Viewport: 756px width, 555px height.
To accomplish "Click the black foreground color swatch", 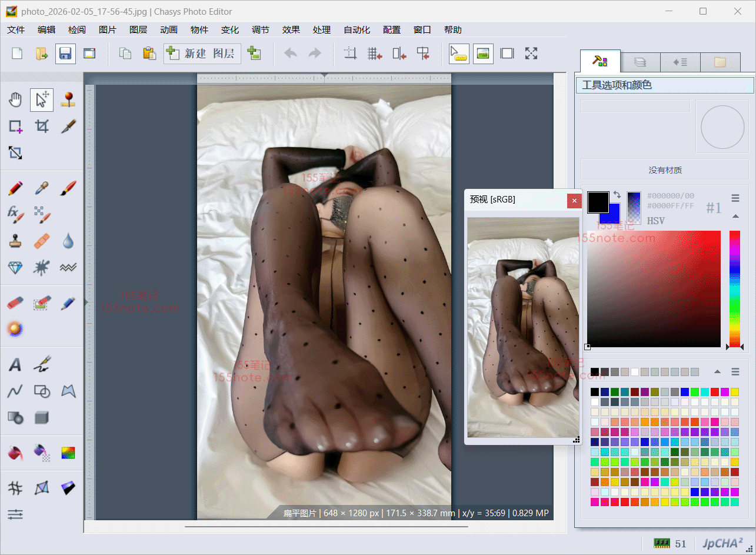I will 597,202.
